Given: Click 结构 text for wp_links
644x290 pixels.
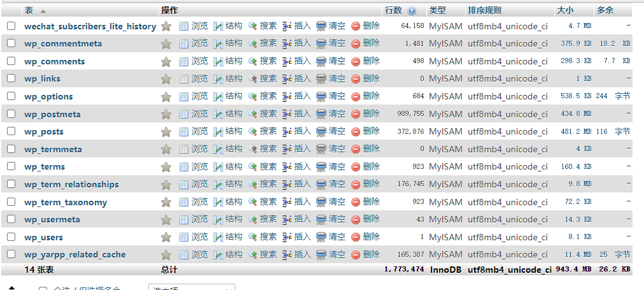Looking at the screenshot, I should (234, 78).
